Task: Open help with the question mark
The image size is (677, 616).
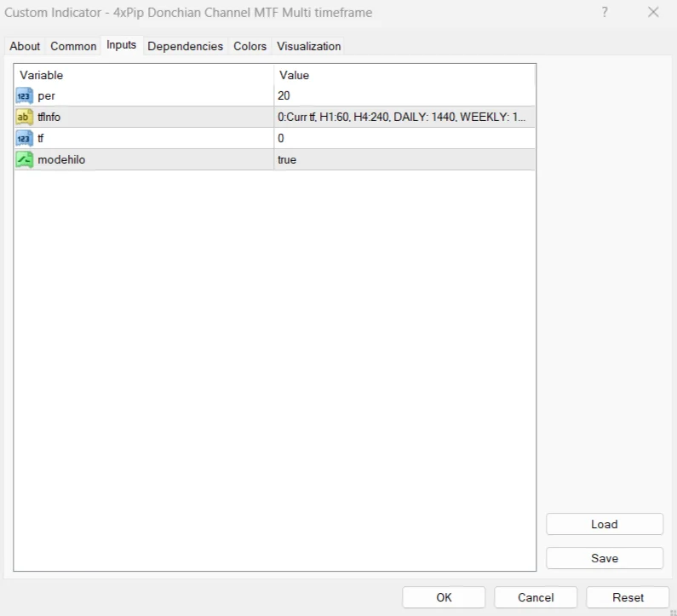Action: pyautogui.click(x=605, y=12)
